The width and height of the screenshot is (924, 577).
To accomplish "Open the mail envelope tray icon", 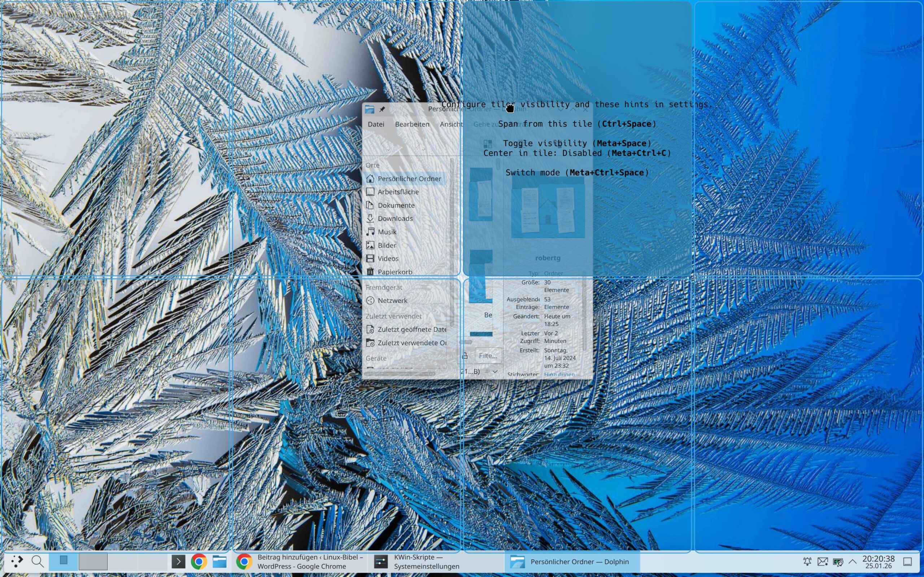I will [823, 561].
